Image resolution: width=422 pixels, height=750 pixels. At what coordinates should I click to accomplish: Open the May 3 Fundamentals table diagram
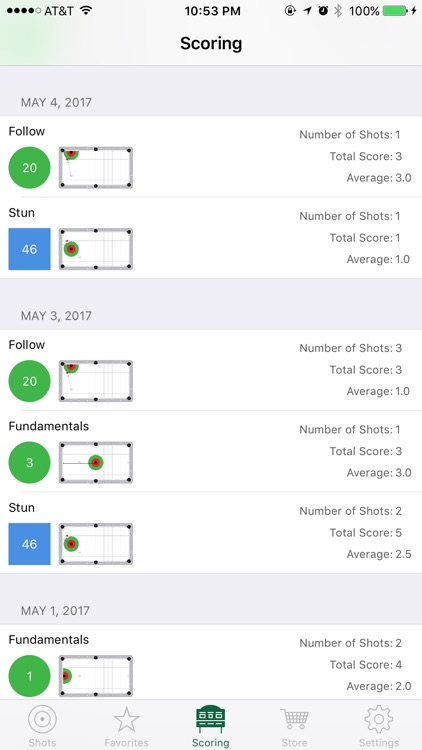tap(96, 463)
